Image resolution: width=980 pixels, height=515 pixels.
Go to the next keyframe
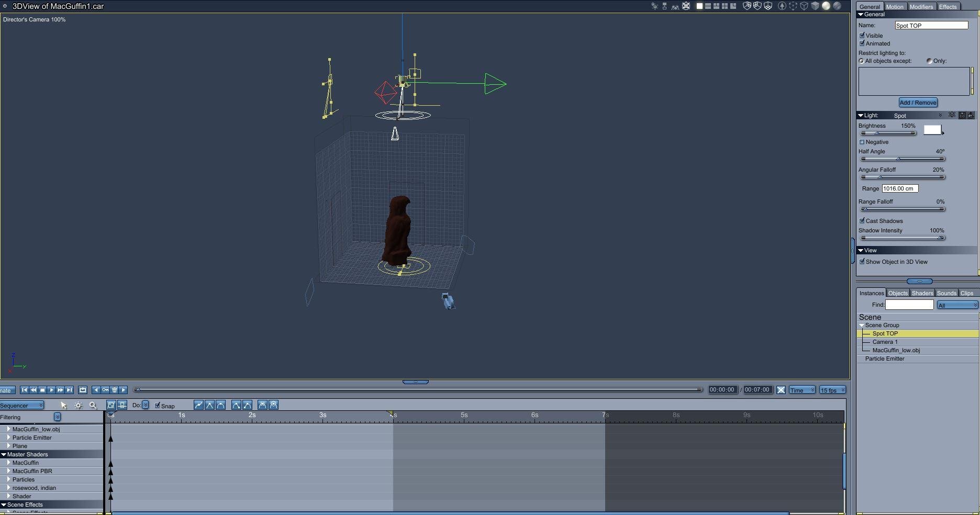point(124,390)
